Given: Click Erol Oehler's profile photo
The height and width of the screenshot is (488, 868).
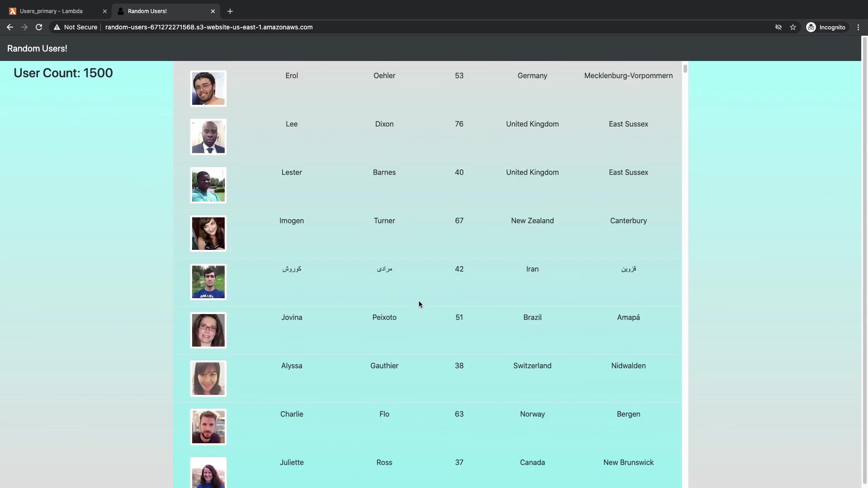Looking at the screenshot, I should click(208, 89).
